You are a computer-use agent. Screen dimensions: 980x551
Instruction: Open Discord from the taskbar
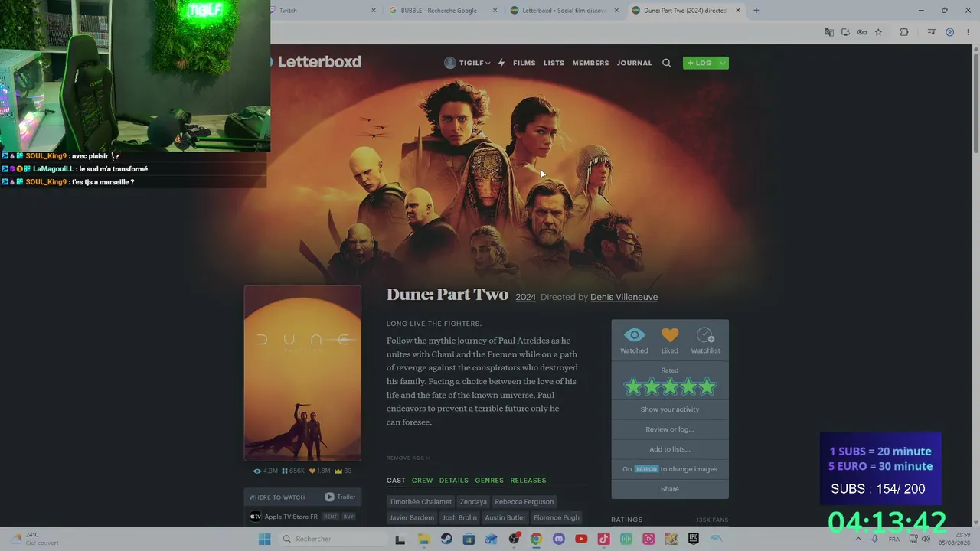point(559,539)
